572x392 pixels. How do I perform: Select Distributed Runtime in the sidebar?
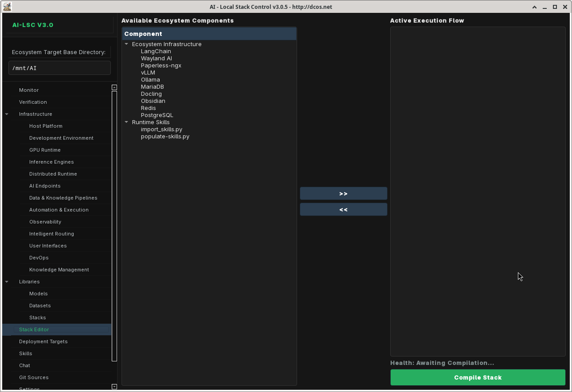click(53, 174)
